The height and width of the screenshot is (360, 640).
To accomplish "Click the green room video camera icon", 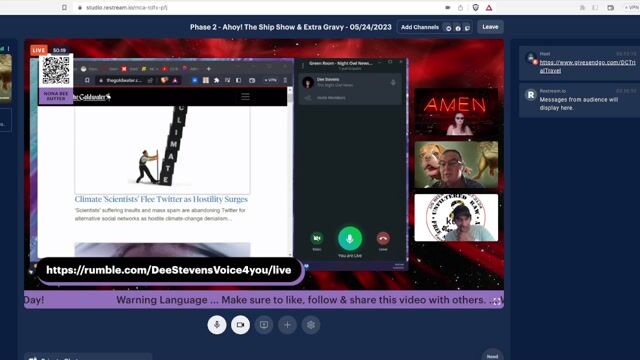I will click(317, 238).
